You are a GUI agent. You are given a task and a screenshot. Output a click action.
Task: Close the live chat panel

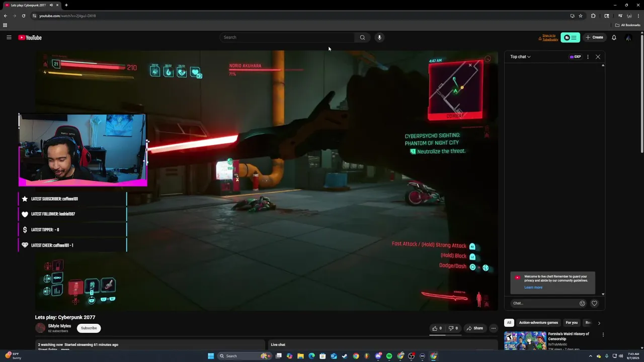click(x=598, y=57)
